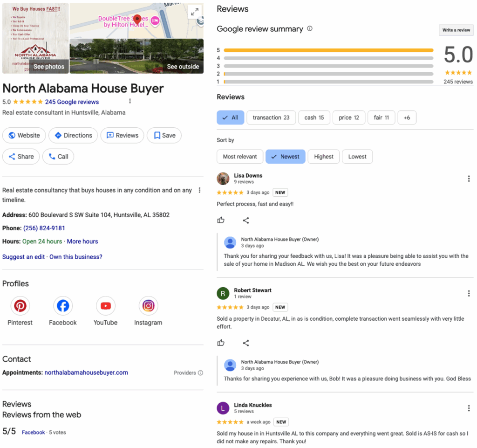Viewport: 477px width, 448px height.
Task: Save this business
Action: point(164,136)
